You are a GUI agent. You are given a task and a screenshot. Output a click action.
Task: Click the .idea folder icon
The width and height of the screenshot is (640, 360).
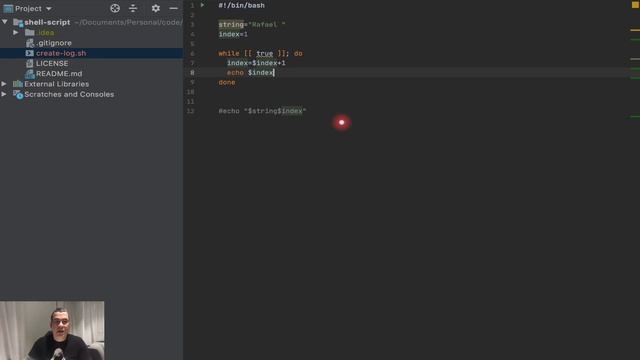tap(30, 32)
